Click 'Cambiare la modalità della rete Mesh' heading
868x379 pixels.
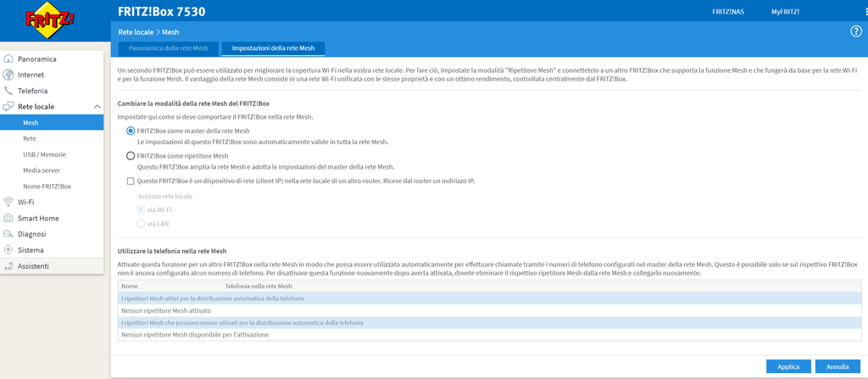click(194, 103)
